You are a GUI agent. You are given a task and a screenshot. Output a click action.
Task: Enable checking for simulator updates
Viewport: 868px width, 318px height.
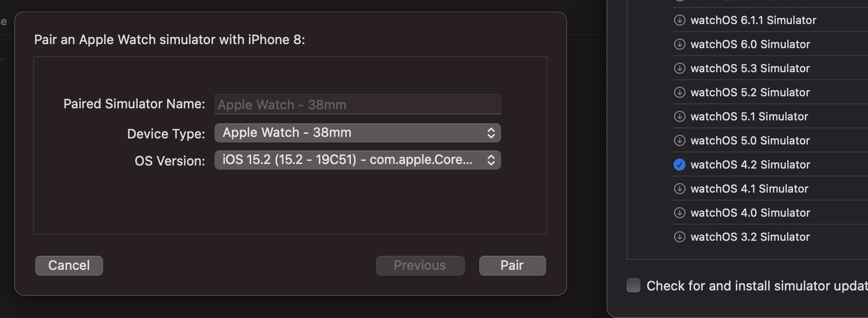[x=634, y=285]
